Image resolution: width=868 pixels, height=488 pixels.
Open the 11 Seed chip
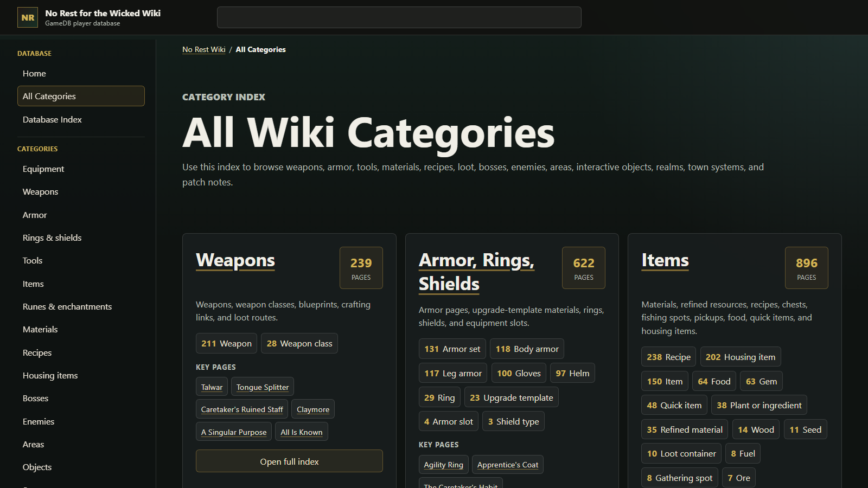coord(805,429)
